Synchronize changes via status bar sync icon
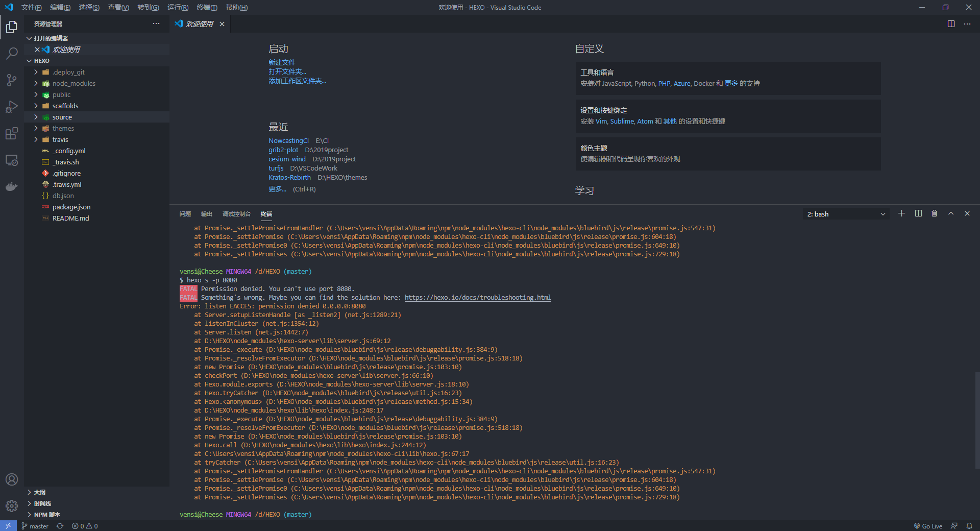This screenshot has width=980, height=531. click(60, 526)
